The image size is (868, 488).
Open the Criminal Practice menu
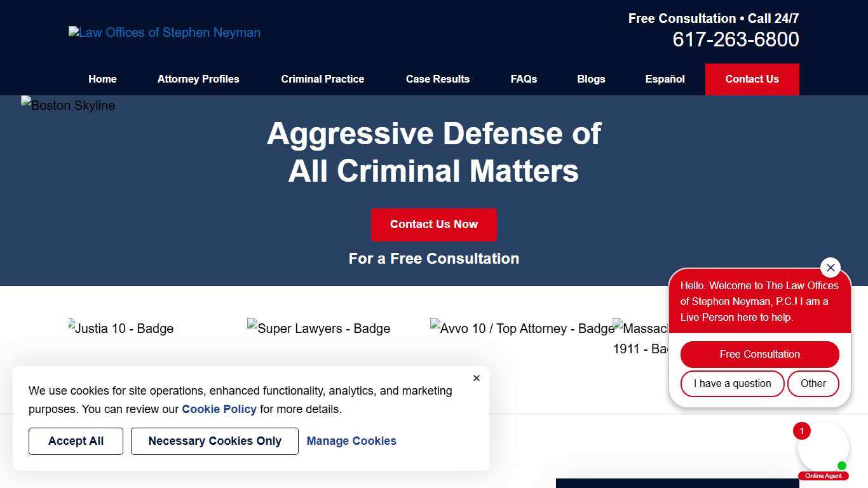pos(322,79)
